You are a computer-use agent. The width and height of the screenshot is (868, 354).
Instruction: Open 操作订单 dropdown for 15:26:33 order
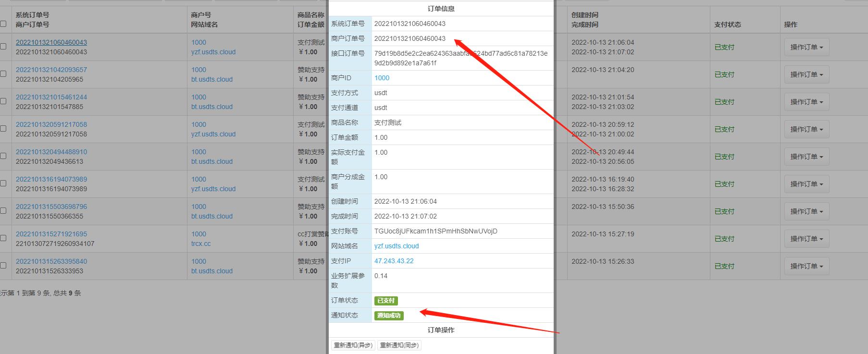coord(806,266)
